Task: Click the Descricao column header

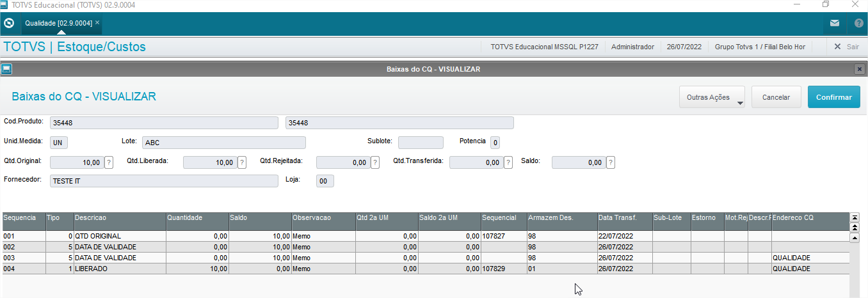Action: pyautogui.click(x=120, y=221)
